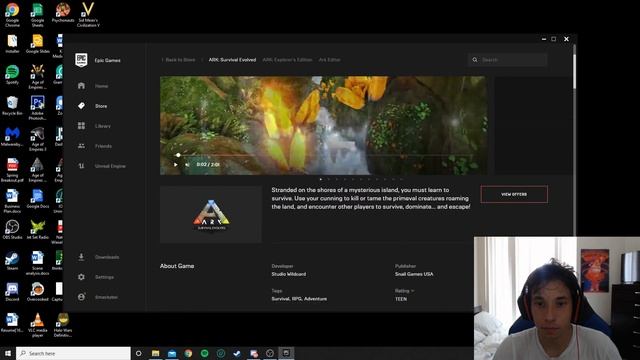This screenshot has height=360, width=640.
Task: Click the taskbar Search here box
Action: 73,353
